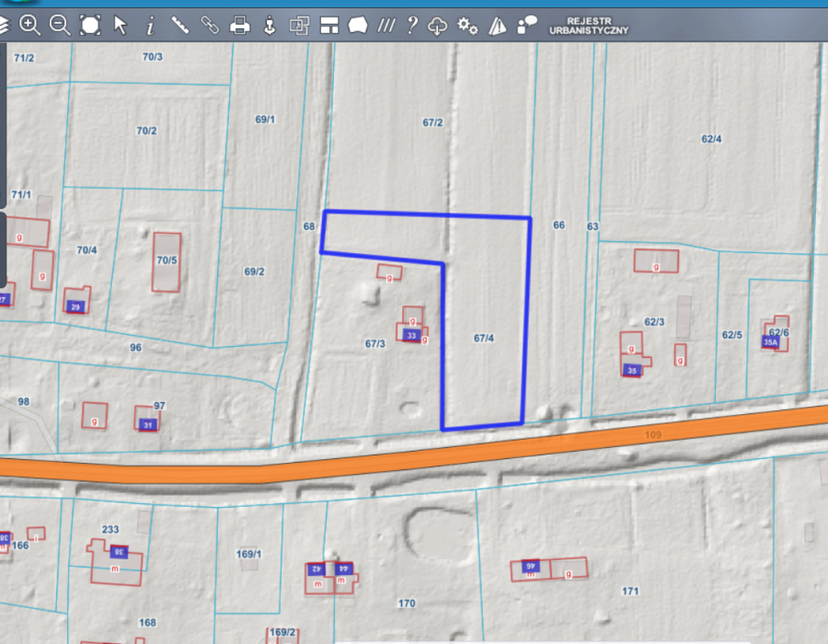The image size is (828, 644).
Task: Click the polygon shape drawing tool icon
Action: pyautogui.click(x=358, y=25)
